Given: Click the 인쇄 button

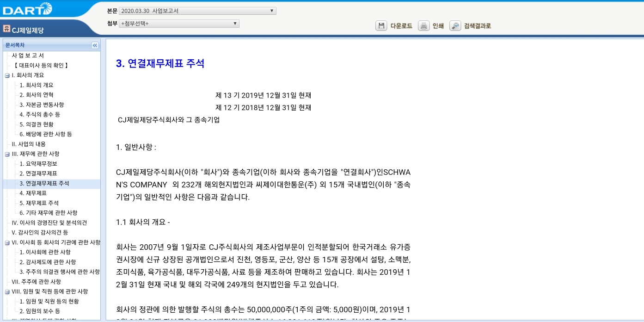Looking at the screenshot, I should point(438,26).
